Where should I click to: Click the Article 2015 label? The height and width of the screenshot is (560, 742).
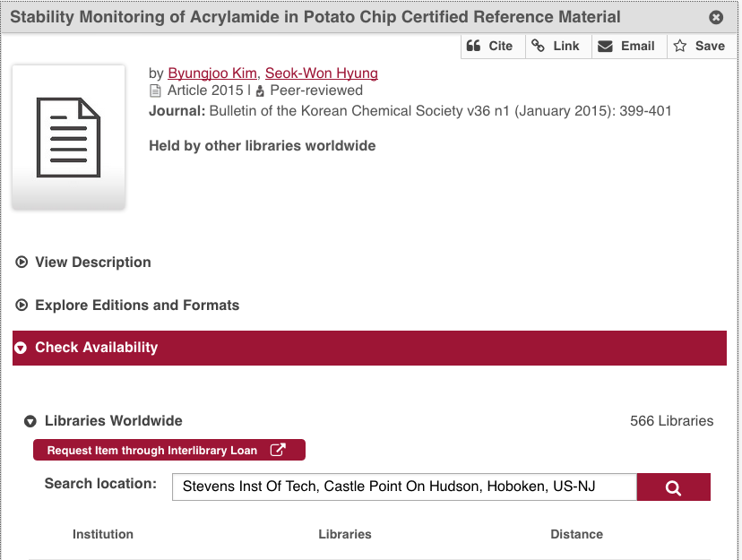coord(205,90)
